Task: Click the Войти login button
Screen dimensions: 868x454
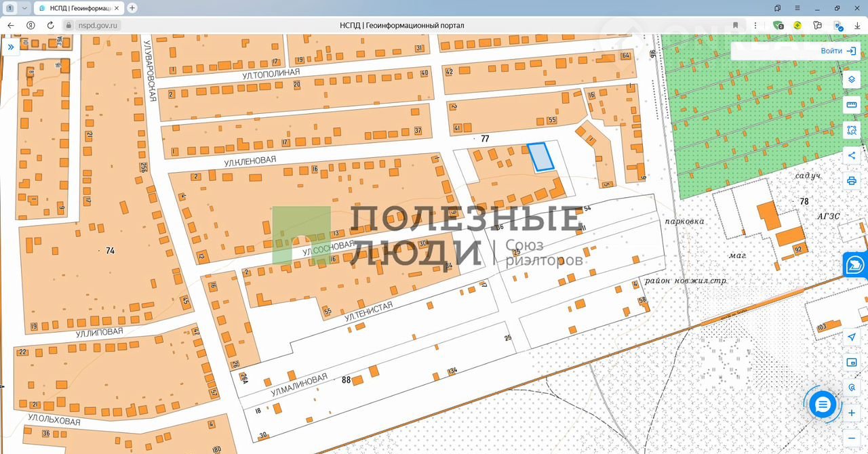Action: [839, 51]
